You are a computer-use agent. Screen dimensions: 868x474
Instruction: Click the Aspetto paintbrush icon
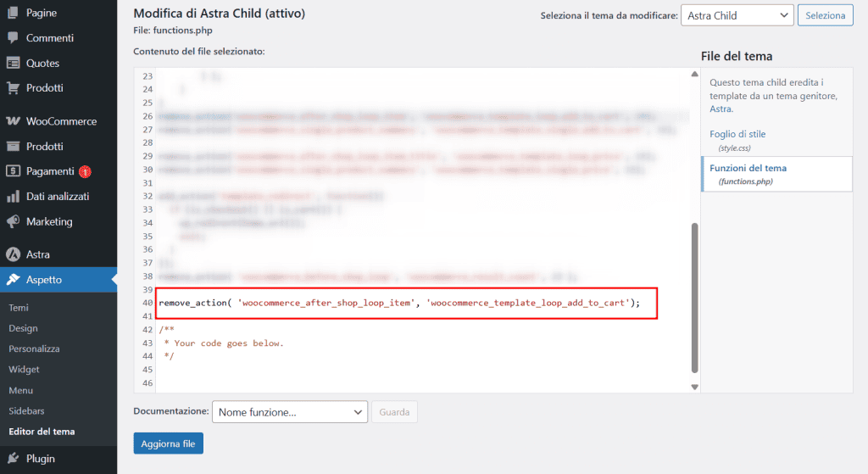point(13,280)
